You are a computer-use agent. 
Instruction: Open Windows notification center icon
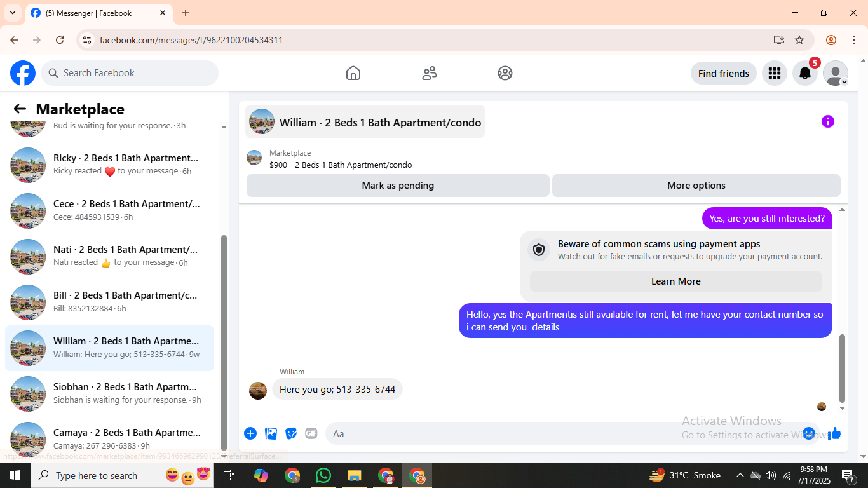click(x=848, y=475)
